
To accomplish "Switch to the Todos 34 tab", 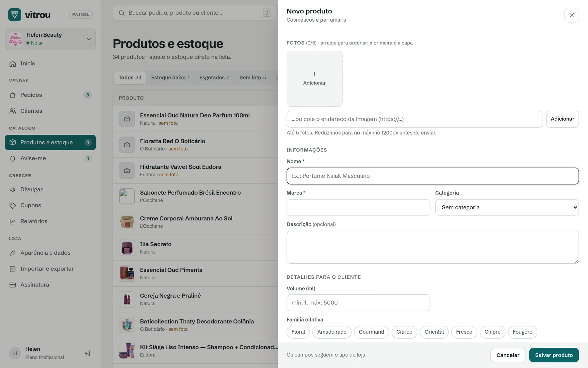I will [x=130, y=78].
